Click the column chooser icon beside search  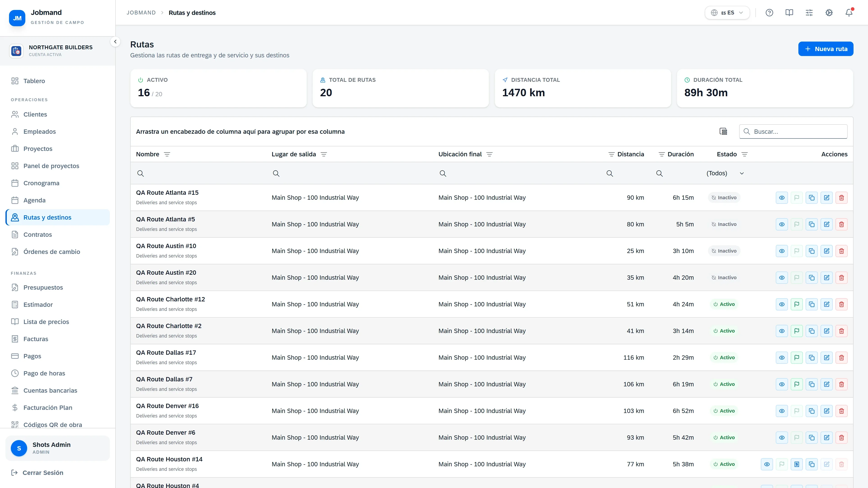pos(723,131)
